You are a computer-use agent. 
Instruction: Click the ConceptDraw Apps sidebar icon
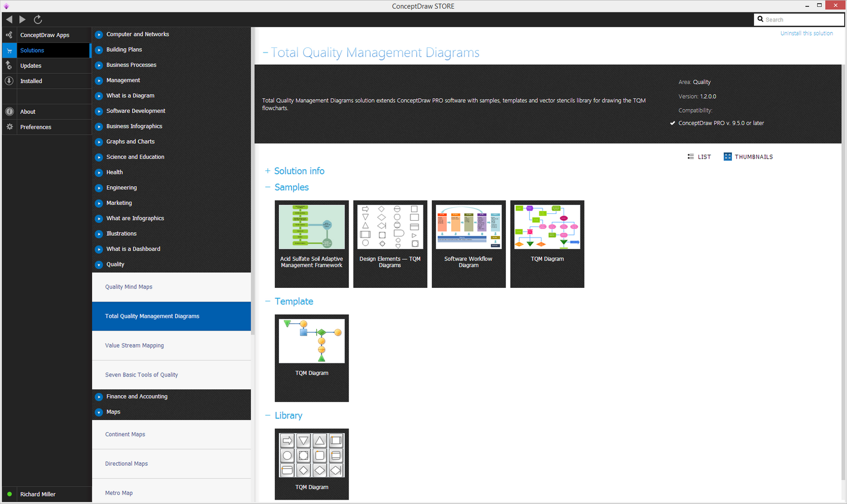pyautogui.click(x=9, y=35)
